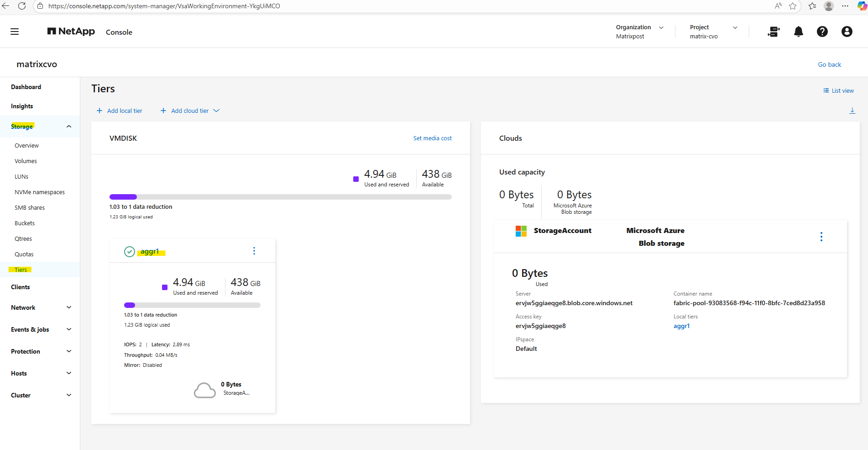
Task: Click the agents/connector icon in header
Action: 774,32
